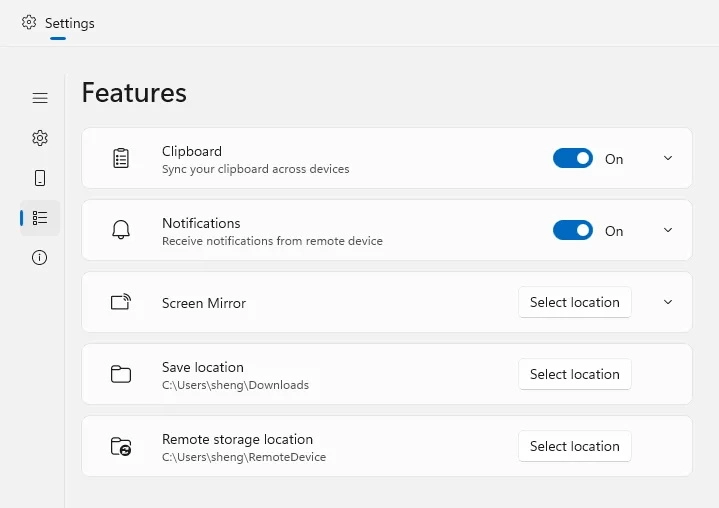Expand the Clipboard options chevron
This screenshot has width=719, height=508.
pyautogui.click(x=668, y=158)
